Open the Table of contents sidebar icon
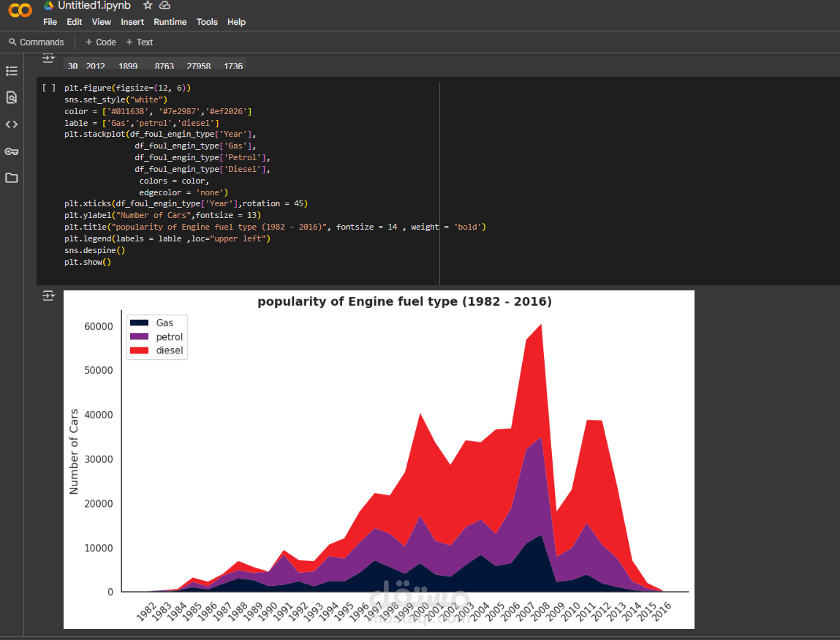 12,71
